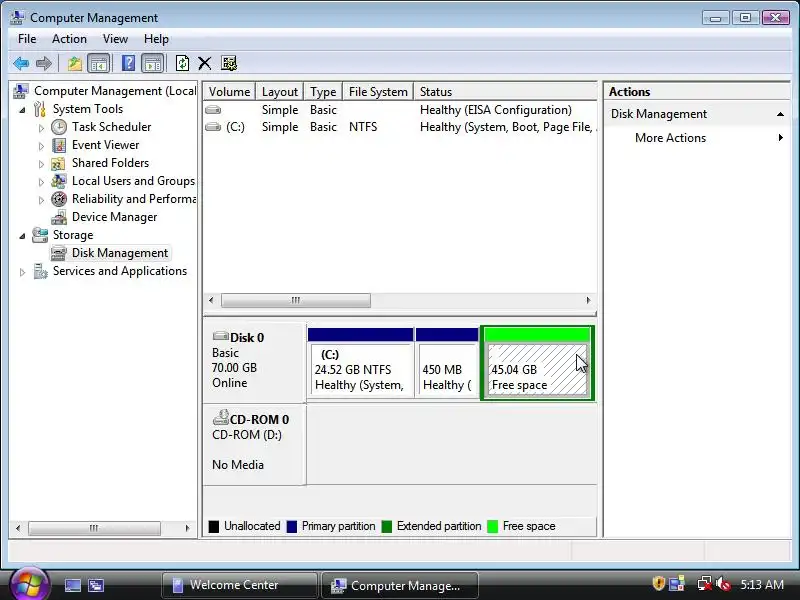
Task: Click the Delete X toolbar icon
Action: click(205, 63)
